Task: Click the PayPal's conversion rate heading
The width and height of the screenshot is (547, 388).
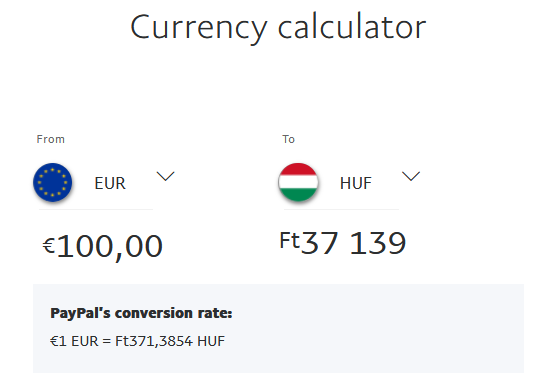Action: tap(141, 313)
